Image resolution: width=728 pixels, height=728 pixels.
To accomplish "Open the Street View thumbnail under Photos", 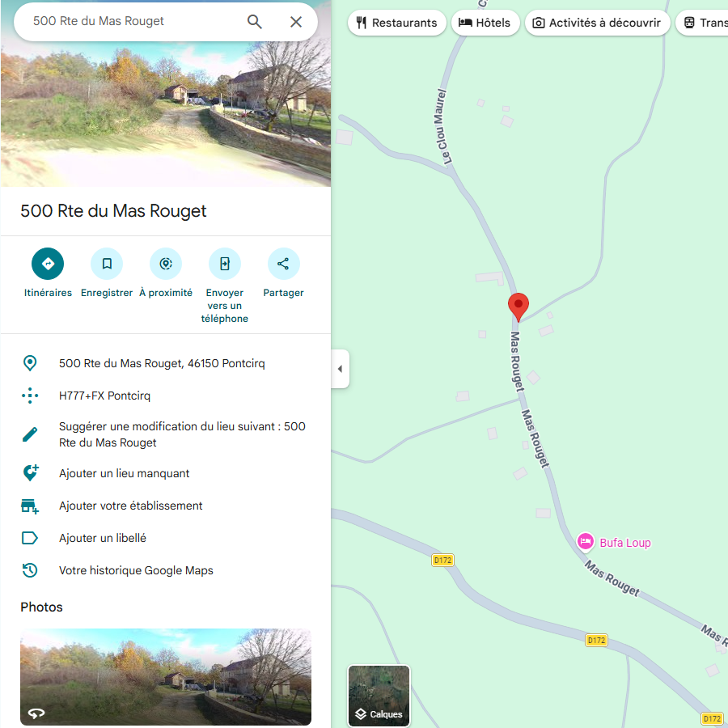I will pos(166,677).
